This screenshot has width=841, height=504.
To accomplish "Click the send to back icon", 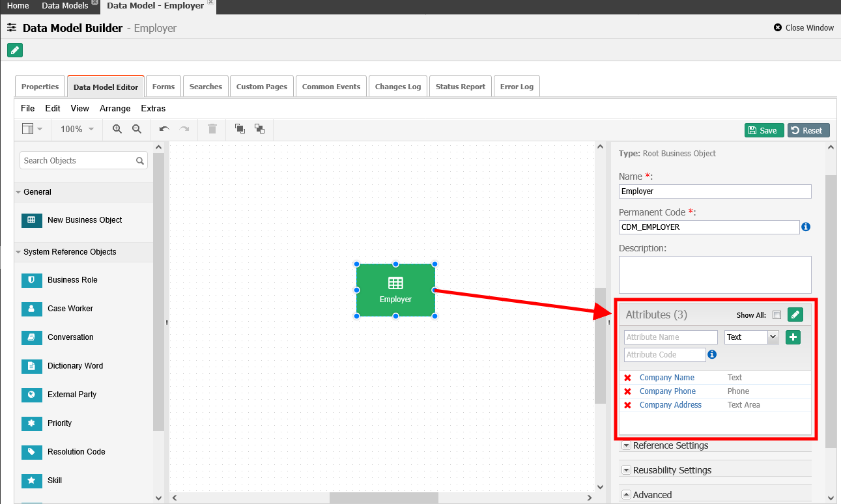I will click(x=259, y=129).
